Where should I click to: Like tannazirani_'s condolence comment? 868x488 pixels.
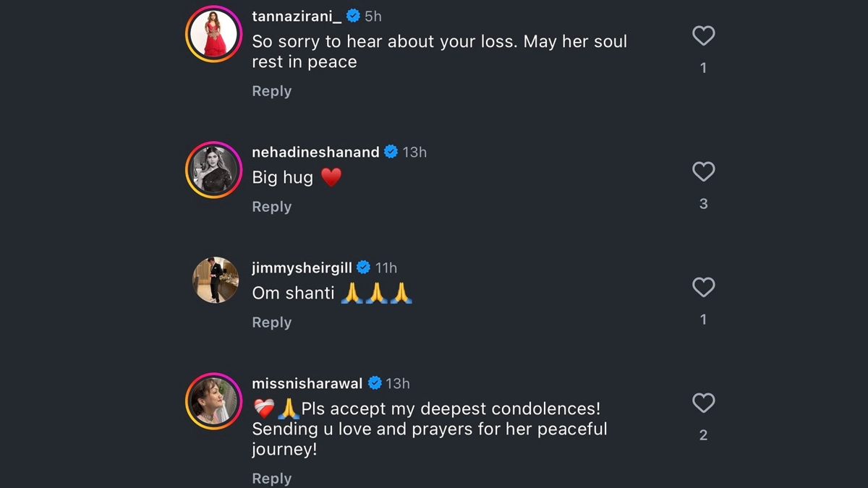(x=703, y=36)
